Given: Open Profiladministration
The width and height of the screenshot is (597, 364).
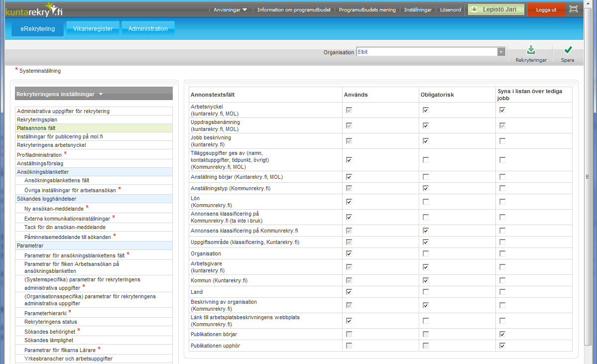Looking at the screenshot, I should coord(94,154).
